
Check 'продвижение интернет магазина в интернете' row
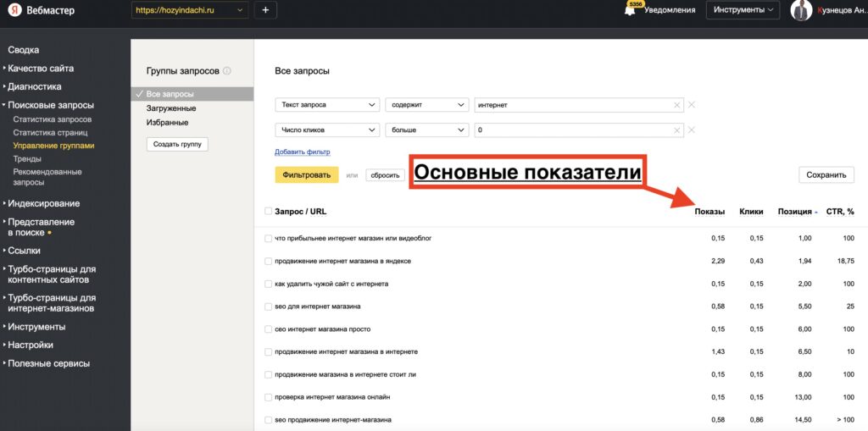pos(268,352)
